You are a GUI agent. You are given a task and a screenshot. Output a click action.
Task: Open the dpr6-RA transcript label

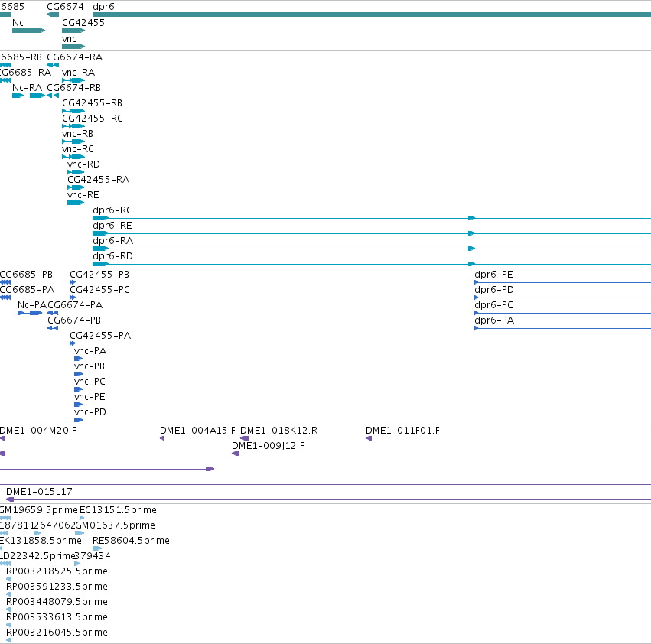click(x=113, y=241)
